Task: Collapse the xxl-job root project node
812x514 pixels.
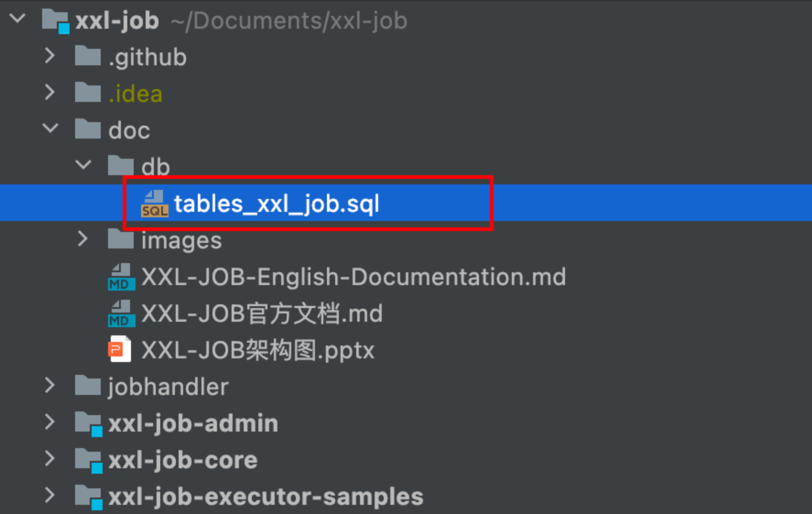Action: [18, 18]
